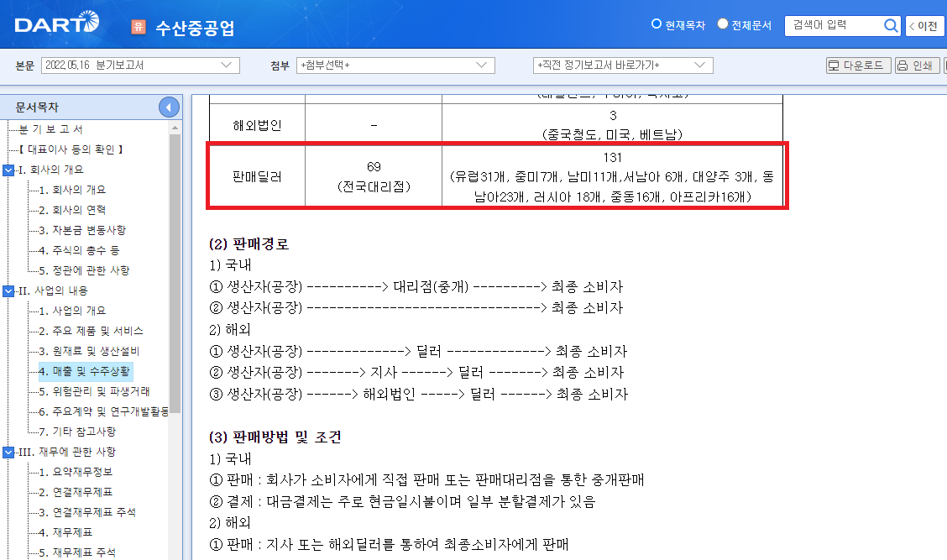Click the button right of 인쇄

(x=944, y=65)
